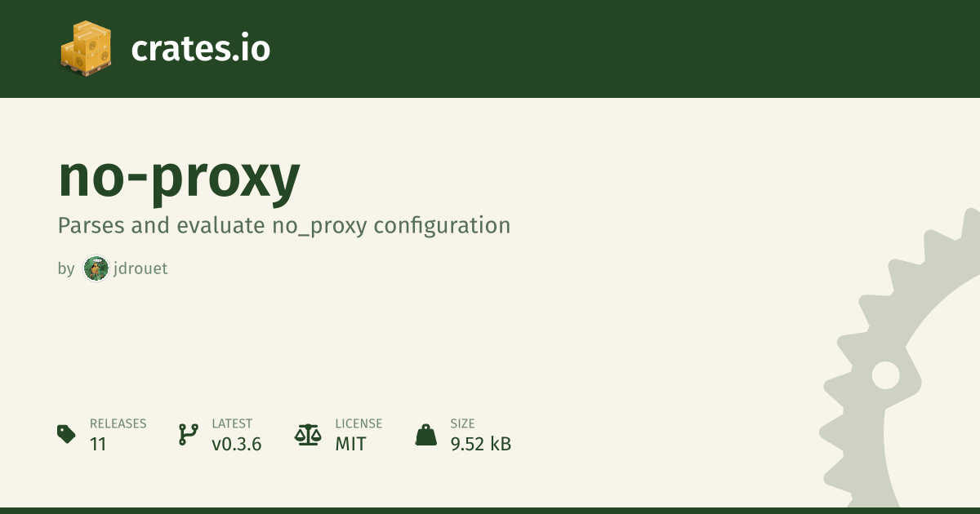980x514 pixels.
Task: Click the LATEST label
Action: coord(232,424)
